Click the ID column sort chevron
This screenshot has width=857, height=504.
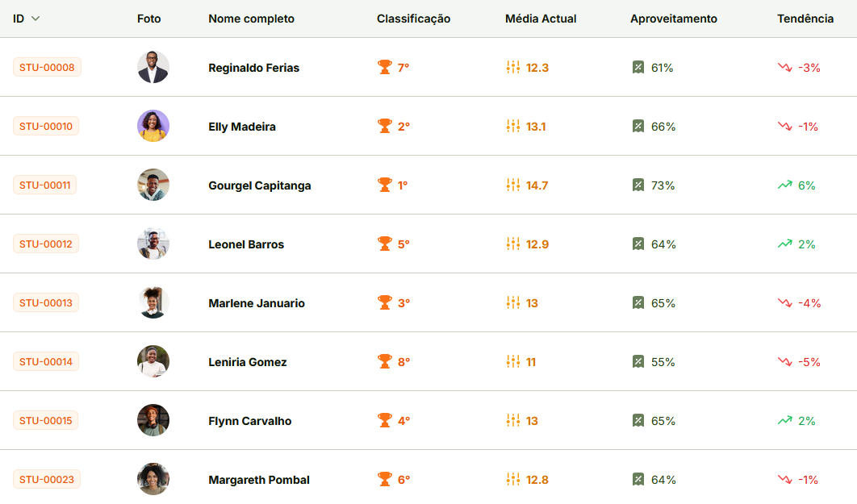(x=36, y=19)
